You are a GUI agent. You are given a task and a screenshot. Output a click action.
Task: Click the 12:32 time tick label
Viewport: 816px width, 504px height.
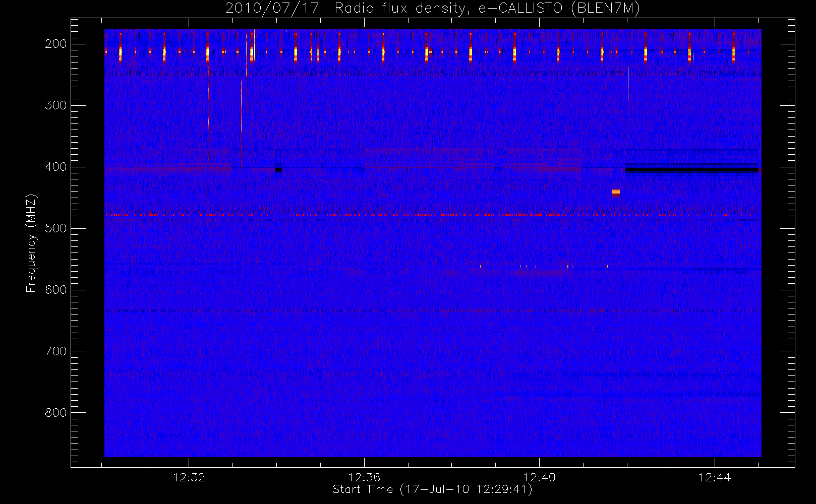click(189, 477)
